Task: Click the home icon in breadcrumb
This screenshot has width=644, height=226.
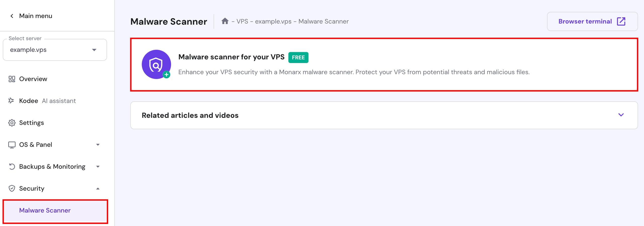Action: 225,21
